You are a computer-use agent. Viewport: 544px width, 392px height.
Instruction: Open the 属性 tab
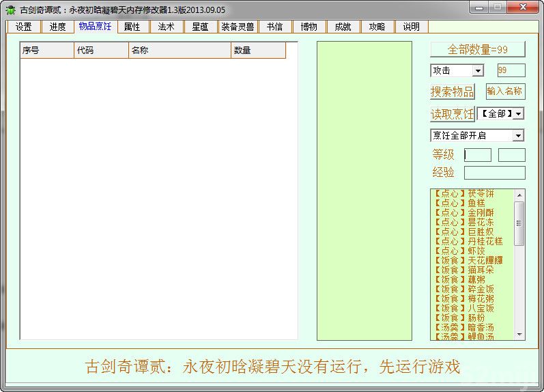tap(132, 27)
